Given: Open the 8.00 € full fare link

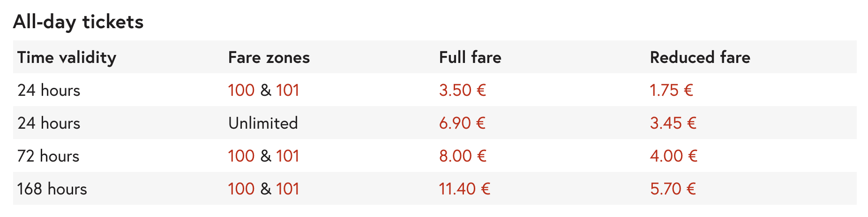Looking at the screenshot, I should tap(463, 156).
